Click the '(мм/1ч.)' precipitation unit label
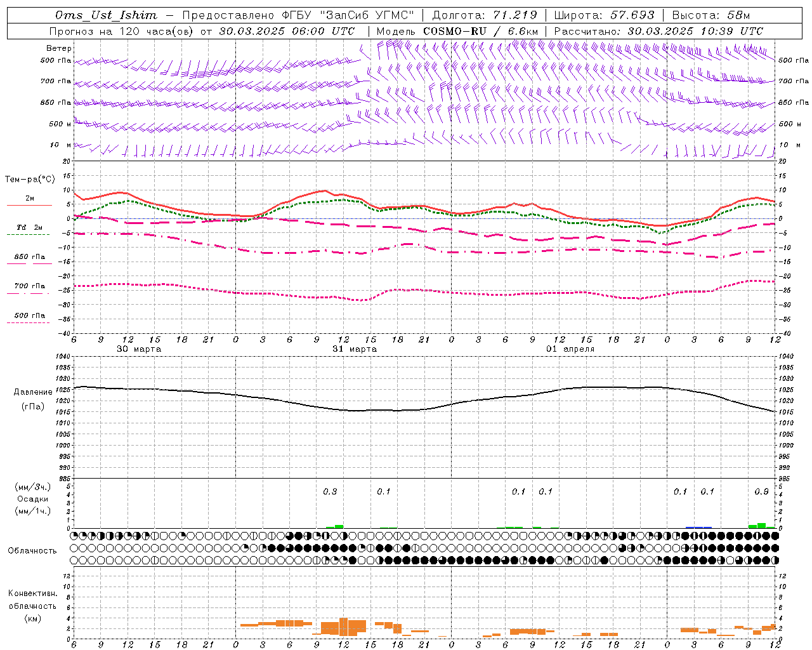Viewport: 812px width, 650px height. pos(32,511)
